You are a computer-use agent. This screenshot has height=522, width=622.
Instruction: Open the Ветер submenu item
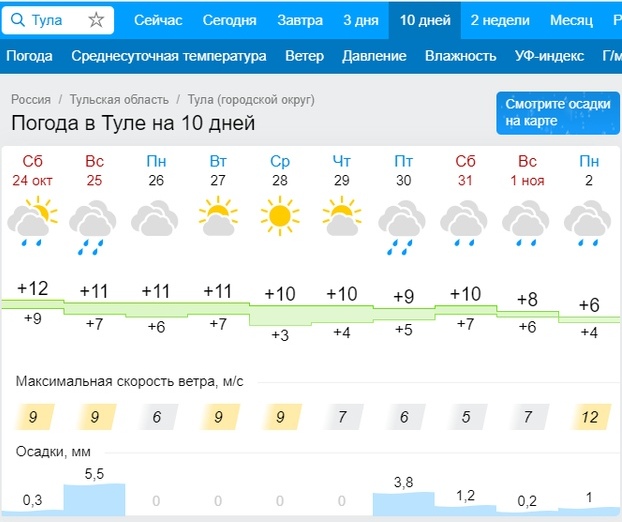tap(304, 56)
